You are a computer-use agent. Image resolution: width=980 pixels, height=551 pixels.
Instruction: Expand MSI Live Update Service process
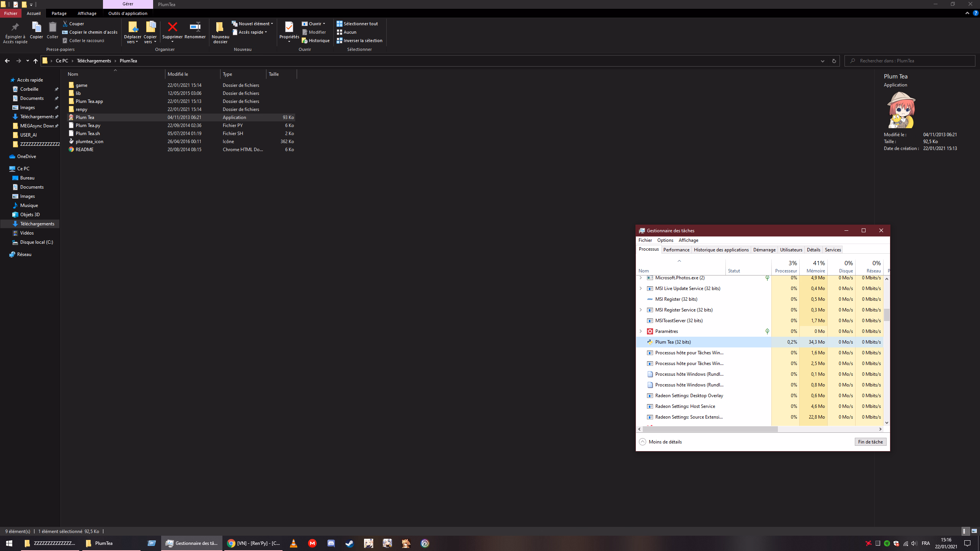[641, 289]
